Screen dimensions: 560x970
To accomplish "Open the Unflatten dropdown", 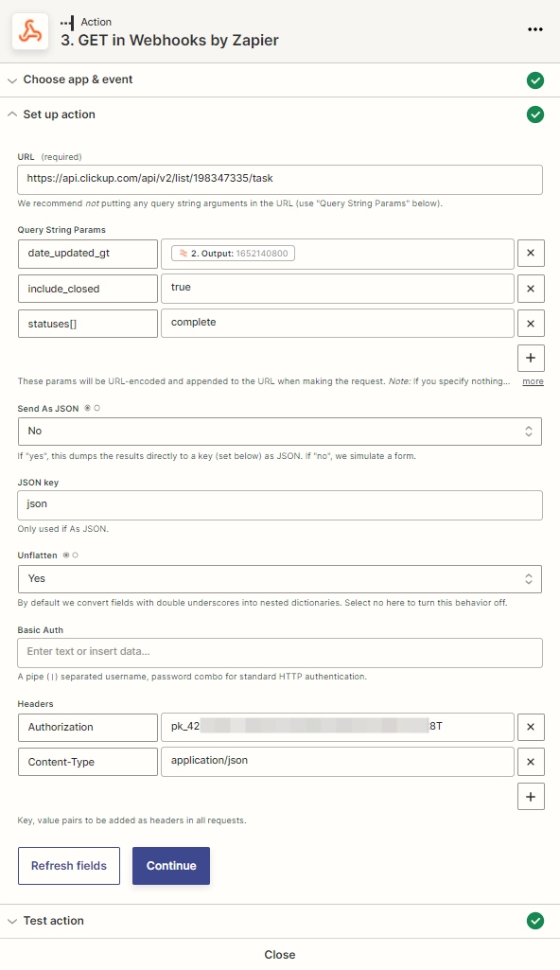I will coord(280,579).
